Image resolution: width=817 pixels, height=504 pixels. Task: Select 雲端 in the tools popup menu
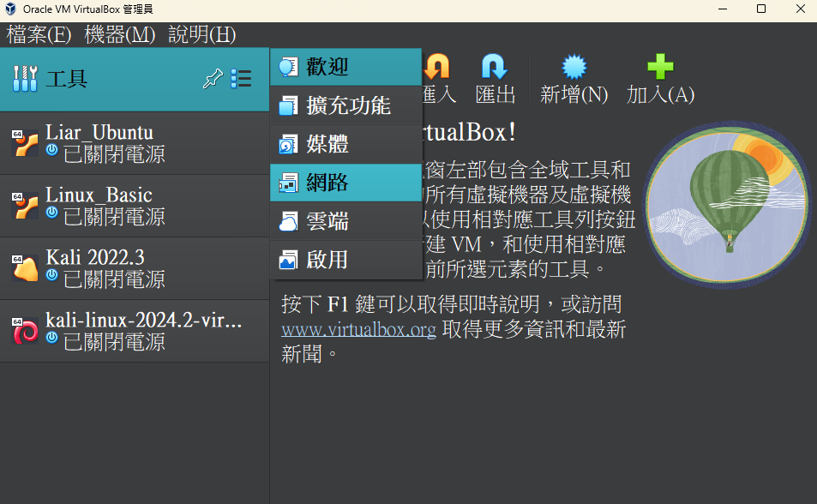(x=346, y=221)
